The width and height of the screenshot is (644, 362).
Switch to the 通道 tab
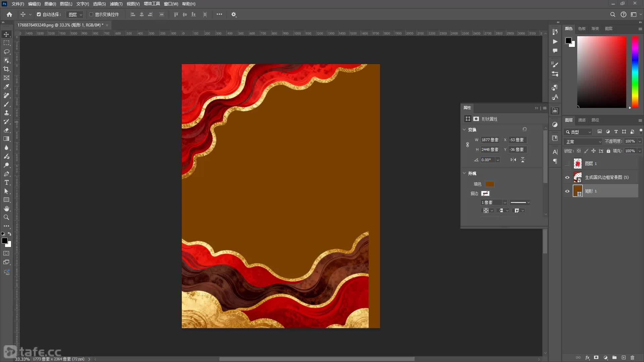(x=582, y=120)
